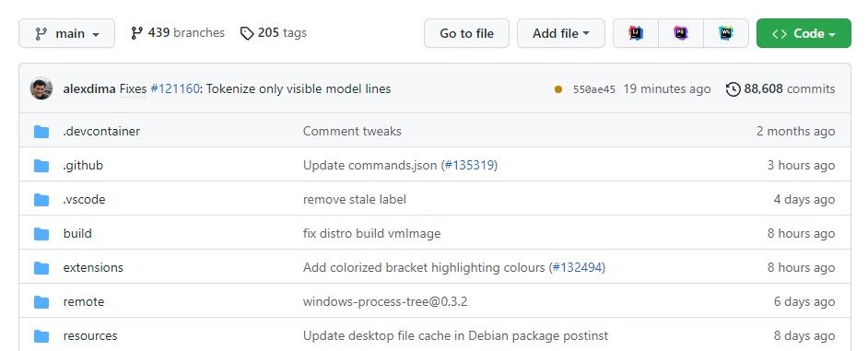Open in PhpStorm icon button

681,33
